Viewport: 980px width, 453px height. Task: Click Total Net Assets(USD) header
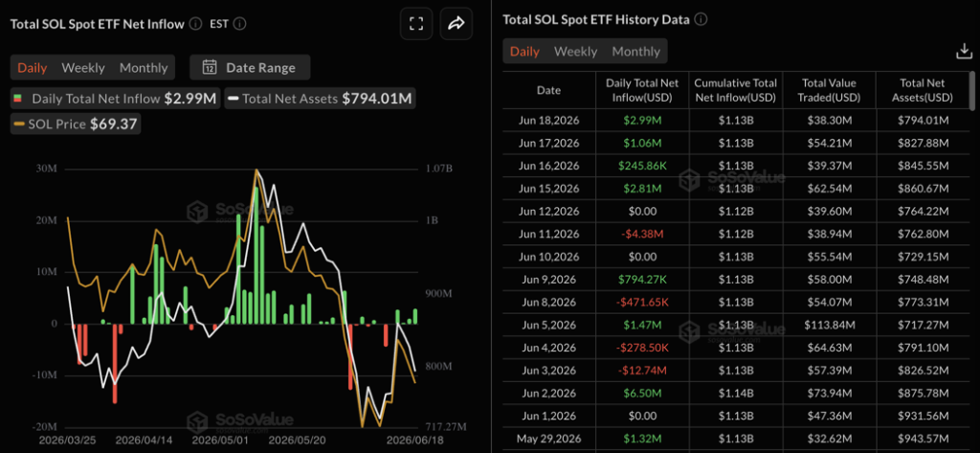(x=923, y=90)
